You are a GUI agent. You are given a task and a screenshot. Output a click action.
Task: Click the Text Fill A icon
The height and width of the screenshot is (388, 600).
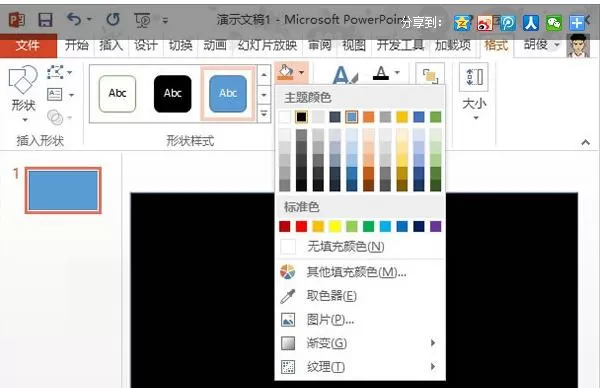tap(381, 73)
